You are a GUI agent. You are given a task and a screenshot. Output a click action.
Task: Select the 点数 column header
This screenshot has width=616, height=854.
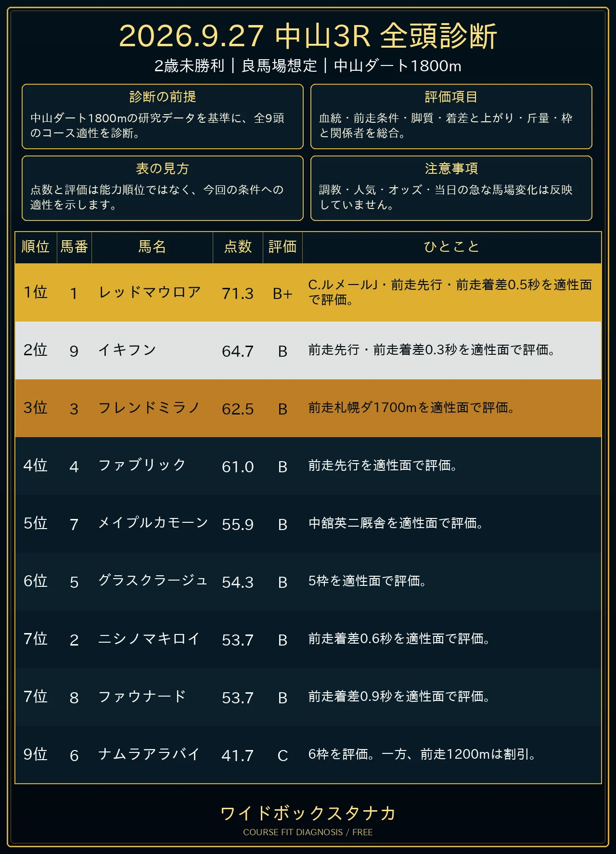pyautogui.click(x=238, y=247)
